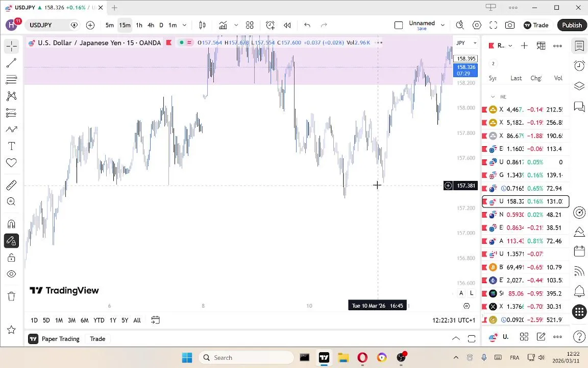
Task: Enter fullscreen mode
Action: [x=493, y=25]
